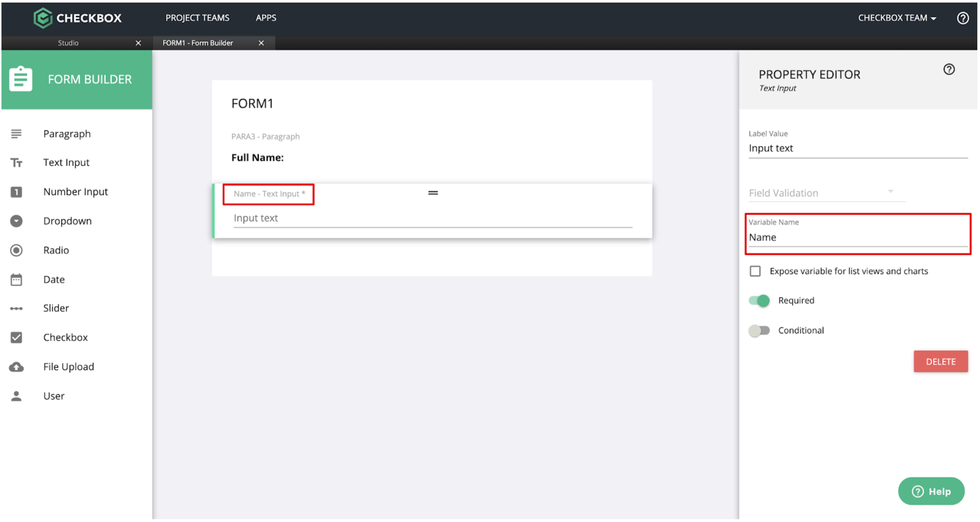This screenshot has height=522, width=980.
Task: Add a Text Input component
Action: (66, 163)
